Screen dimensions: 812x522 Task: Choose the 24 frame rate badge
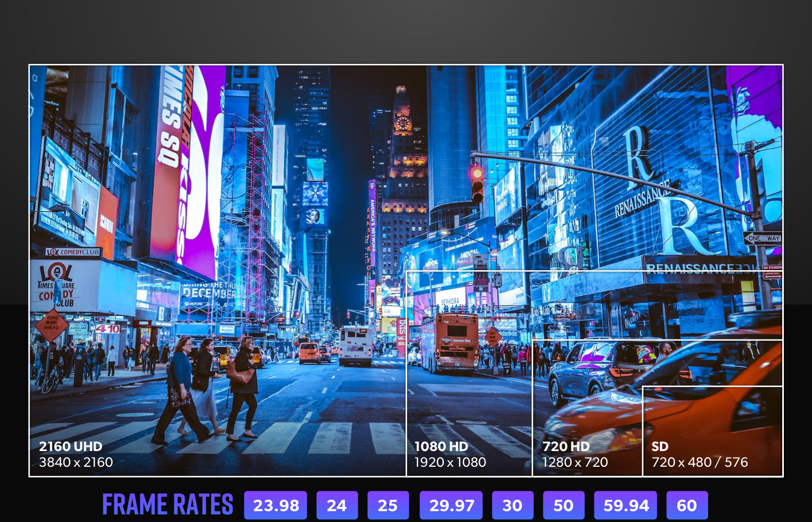point(337,505)
